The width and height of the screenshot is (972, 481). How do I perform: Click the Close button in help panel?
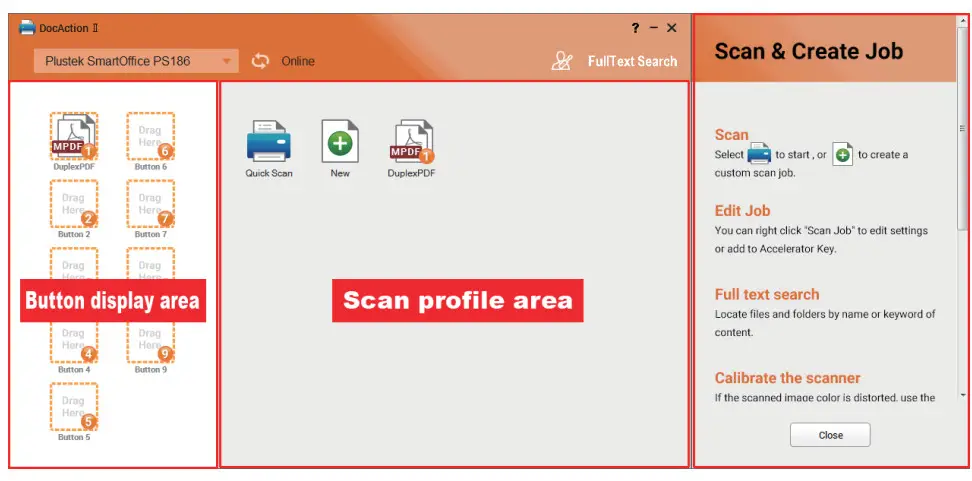(x=830, y=435)
